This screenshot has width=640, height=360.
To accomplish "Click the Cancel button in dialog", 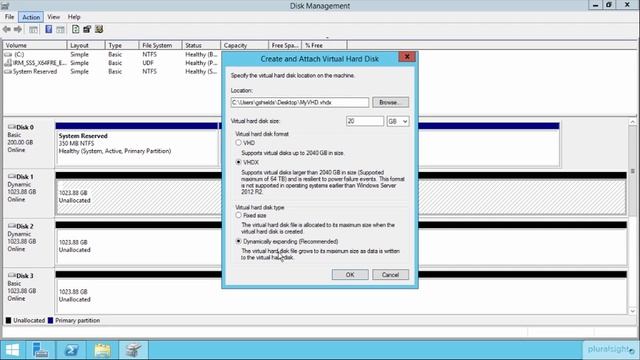I will 390,275.
